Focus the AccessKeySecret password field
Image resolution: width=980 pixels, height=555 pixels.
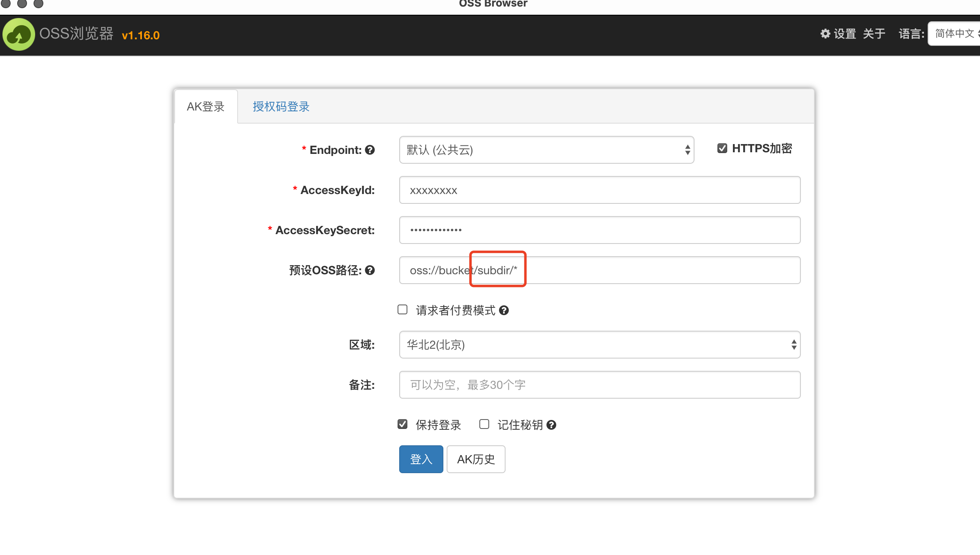pyautogui.click(x=600, y=230)
